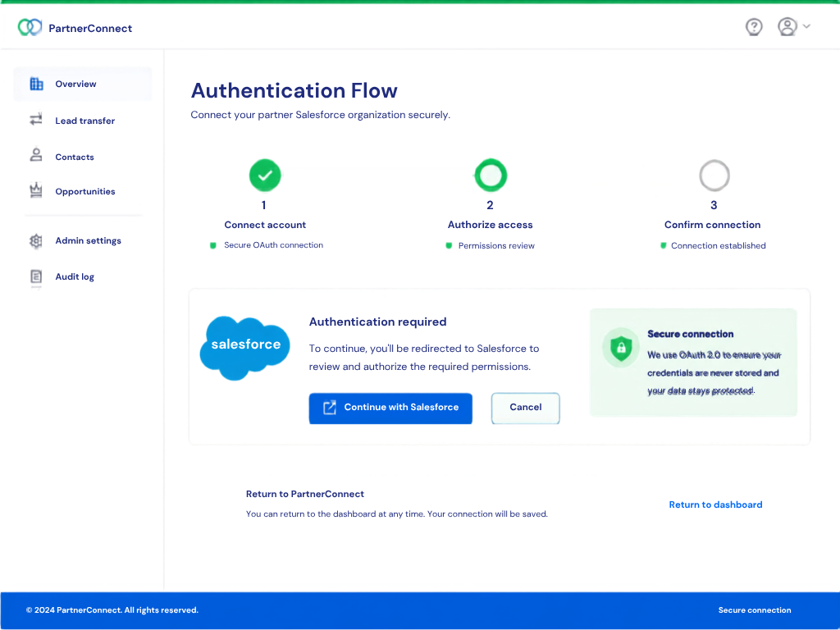
Task: Follow the Return to dashboard link
Action: pyautogui.click(x=715, y=504)
